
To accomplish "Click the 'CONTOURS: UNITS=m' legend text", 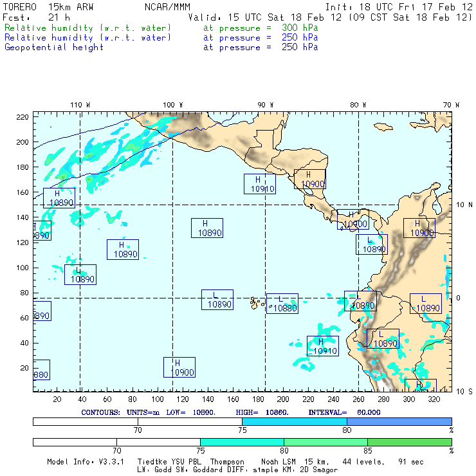I will coord(120,412).
